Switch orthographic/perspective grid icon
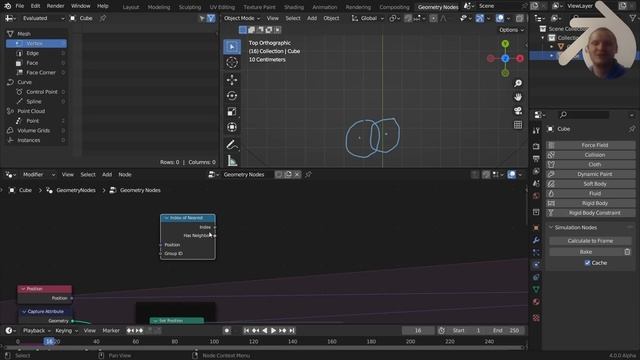The height and width of the screenshot is (360, 640). coord(518,125)
